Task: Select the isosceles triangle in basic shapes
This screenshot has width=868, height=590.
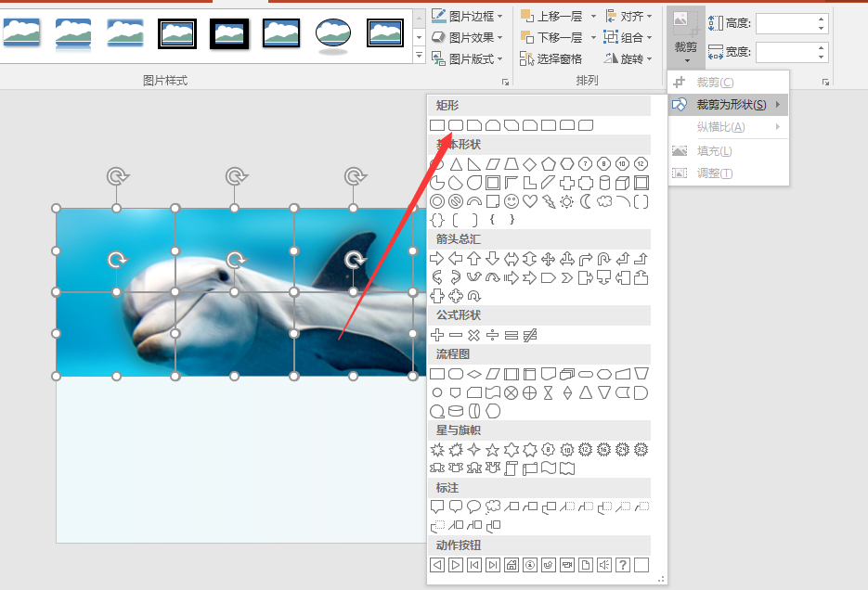Action: 456,164
